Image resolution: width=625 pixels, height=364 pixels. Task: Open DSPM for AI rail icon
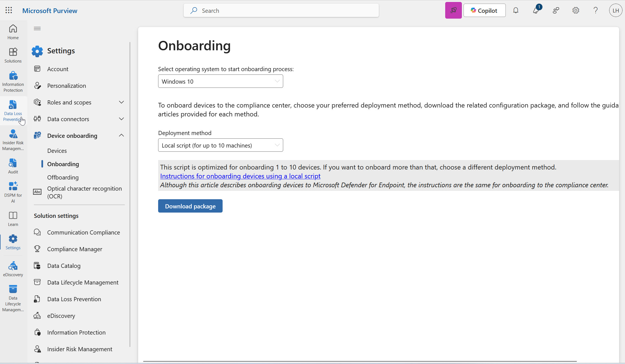[x=13, y=192]
